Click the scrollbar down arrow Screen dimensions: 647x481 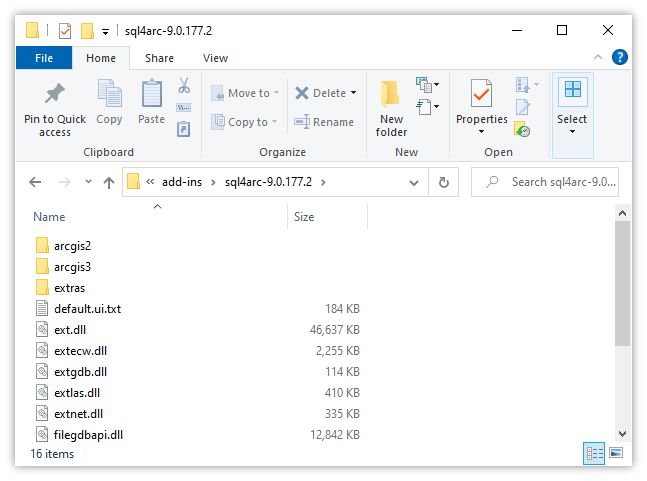pos(623,434)
